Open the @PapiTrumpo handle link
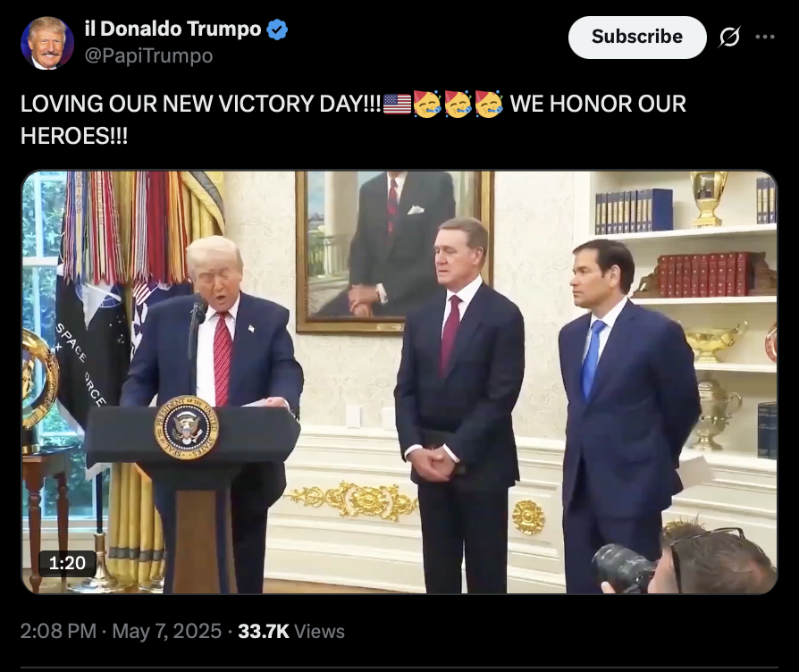This screenshot has width=799, height=672. click(148, 55)
